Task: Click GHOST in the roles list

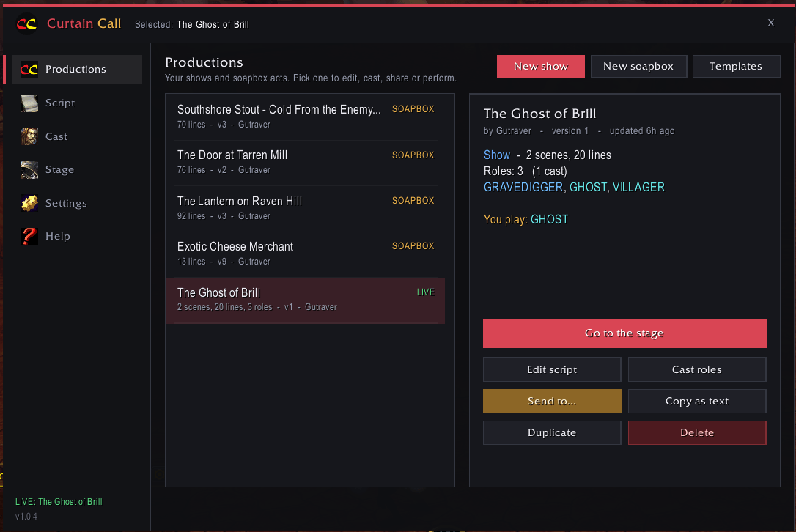Action: 588,188
